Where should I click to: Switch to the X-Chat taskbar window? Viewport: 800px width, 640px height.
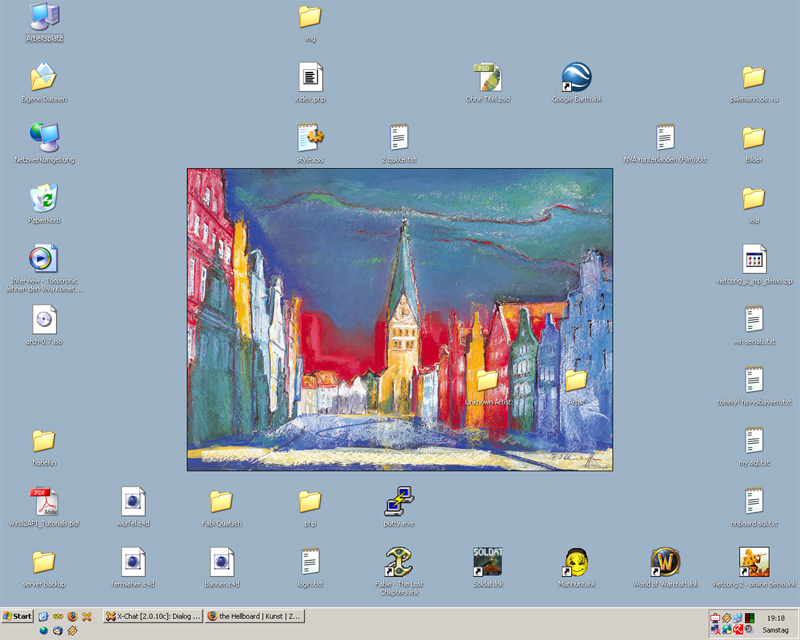[x=153, y=616]
